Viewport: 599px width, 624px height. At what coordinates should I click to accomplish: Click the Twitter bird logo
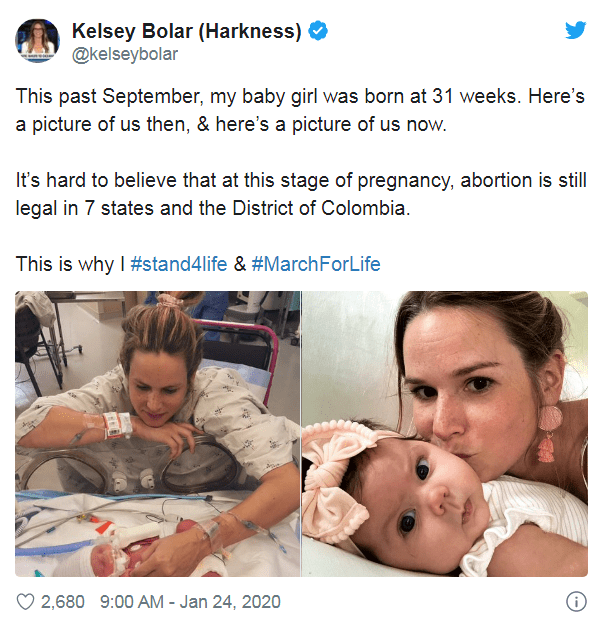point(576,30)
